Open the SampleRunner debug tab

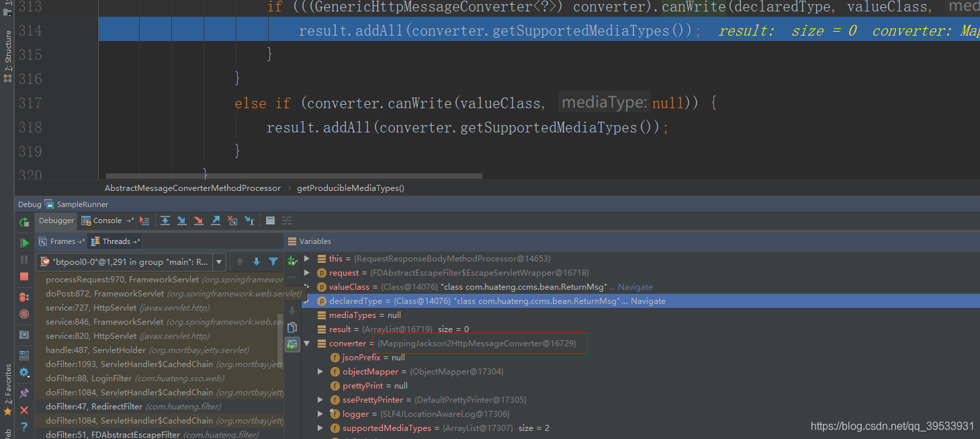tap(77, 204)
